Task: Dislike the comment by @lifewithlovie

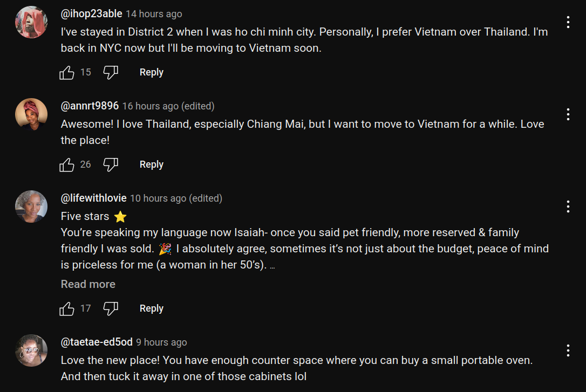Action: [x=111, y=308]
